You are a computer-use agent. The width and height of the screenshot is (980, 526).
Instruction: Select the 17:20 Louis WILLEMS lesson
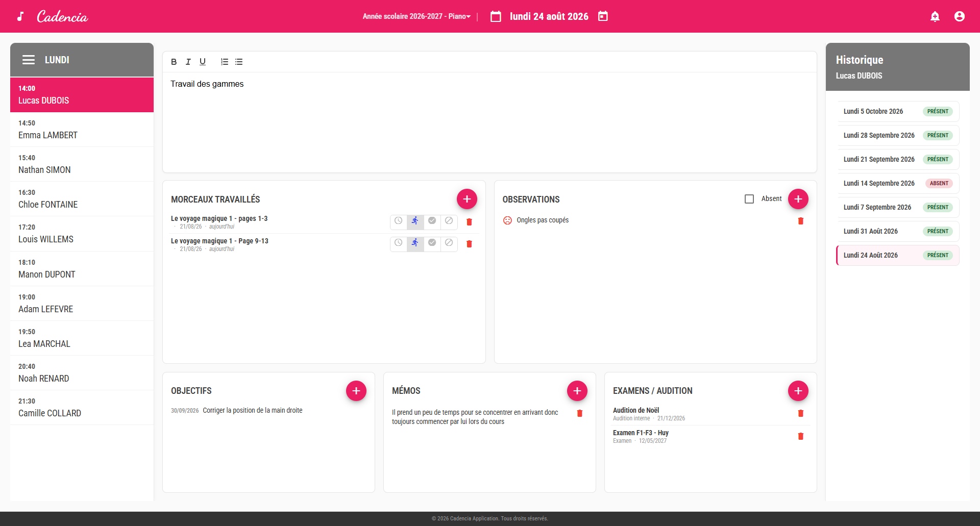pos(82,234)
